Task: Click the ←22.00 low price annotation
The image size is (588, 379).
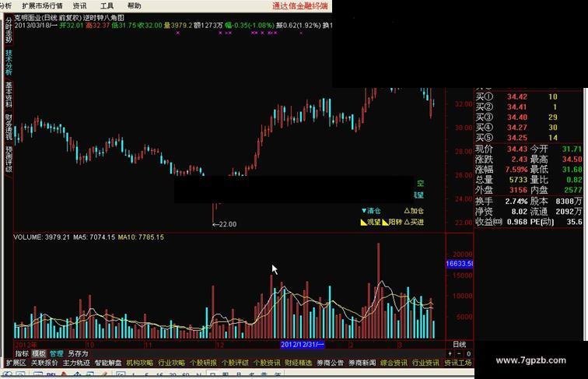Action: [x=224, y=224]
